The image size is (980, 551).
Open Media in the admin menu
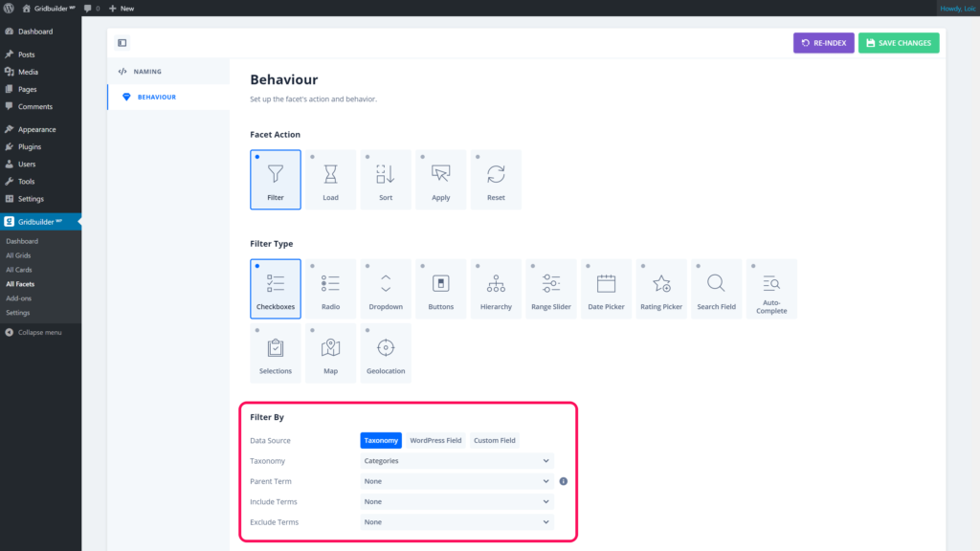coord(40,72)
